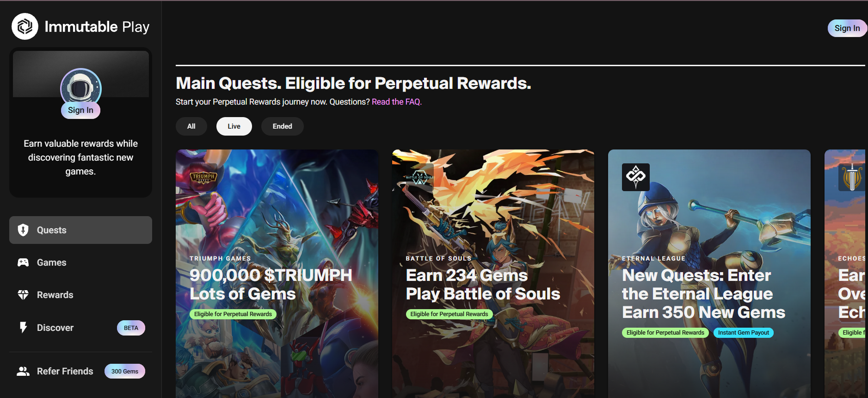Click the Immutable Play logo icon
Image resolution: width=868 pixels, height=398 pixels.
click(25, 26)
